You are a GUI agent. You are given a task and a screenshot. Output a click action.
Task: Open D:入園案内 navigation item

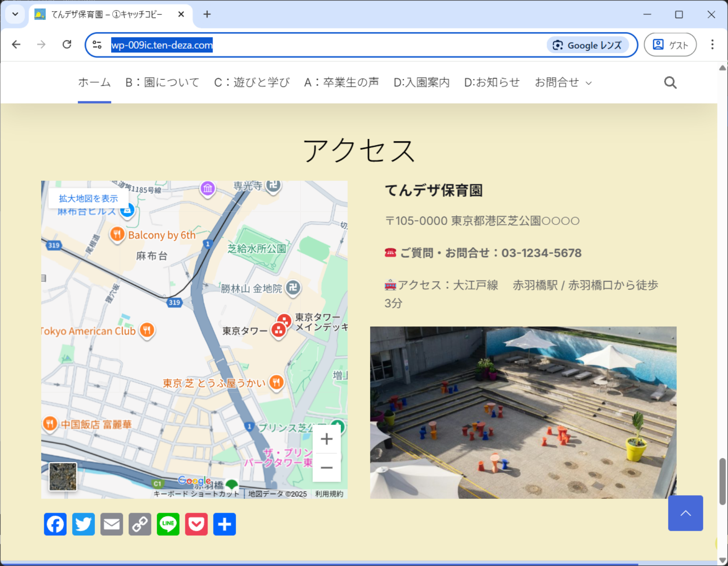click(x=421, y=83)
